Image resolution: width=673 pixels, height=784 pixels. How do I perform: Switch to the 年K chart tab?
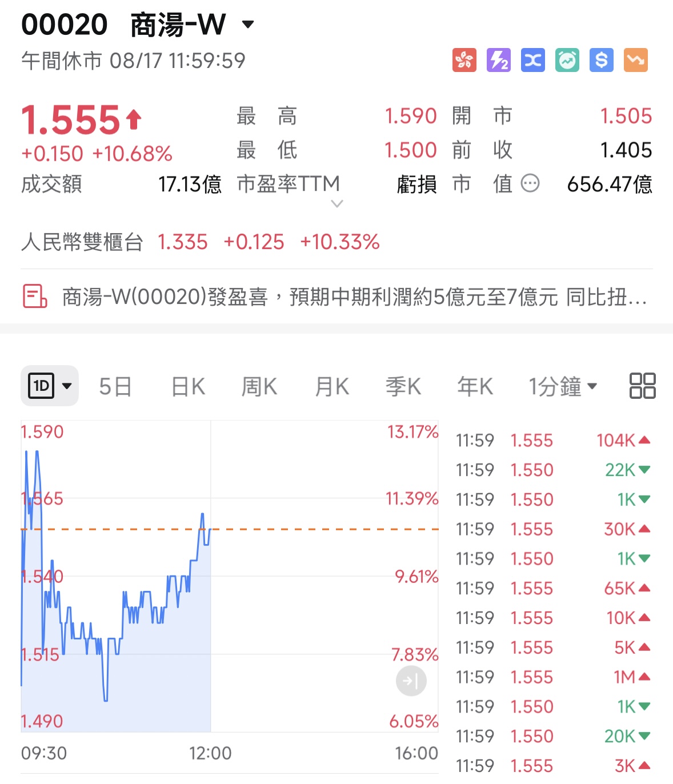point(475,387)
